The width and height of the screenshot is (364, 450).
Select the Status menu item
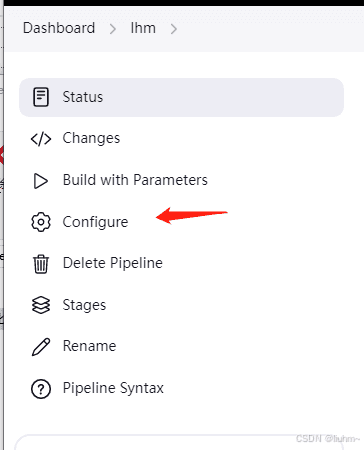click(181, 97)
